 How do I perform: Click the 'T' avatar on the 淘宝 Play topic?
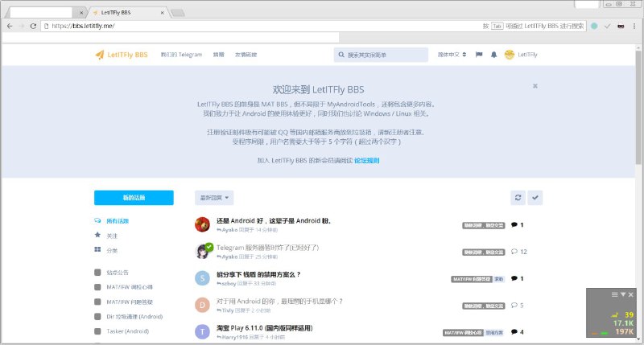point(202,332)
